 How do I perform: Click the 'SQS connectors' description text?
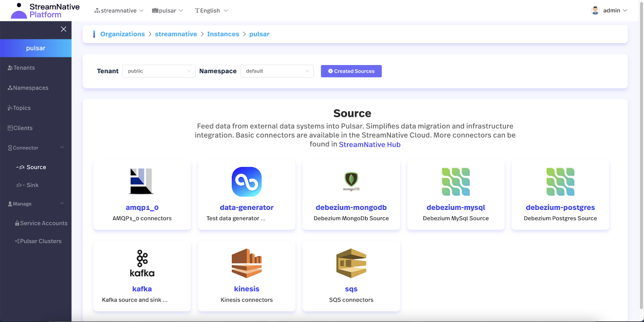tap(351, 300)
